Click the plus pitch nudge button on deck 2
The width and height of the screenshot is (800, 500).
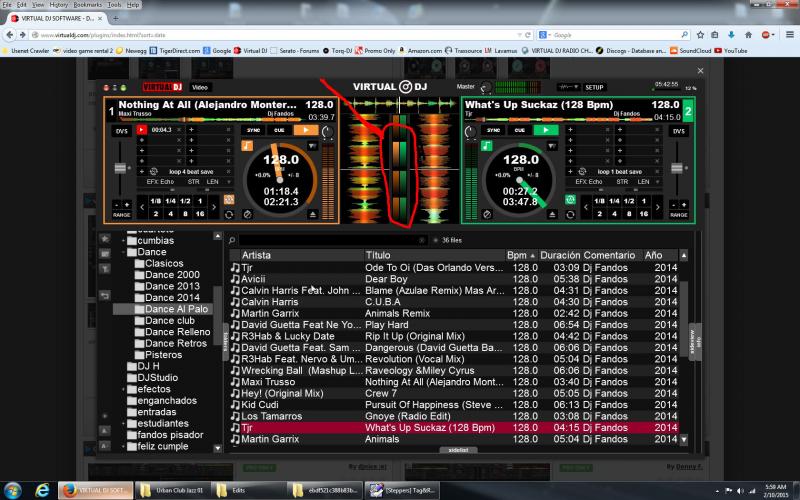tap(684, 205)
